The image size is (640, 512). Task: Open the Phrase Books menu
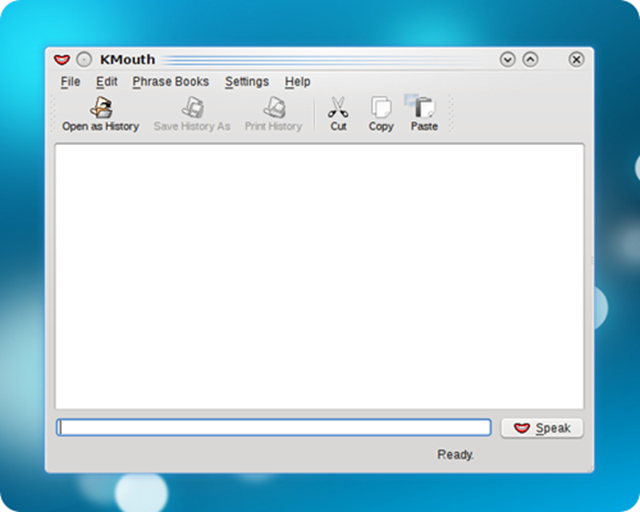pos(171,82)
